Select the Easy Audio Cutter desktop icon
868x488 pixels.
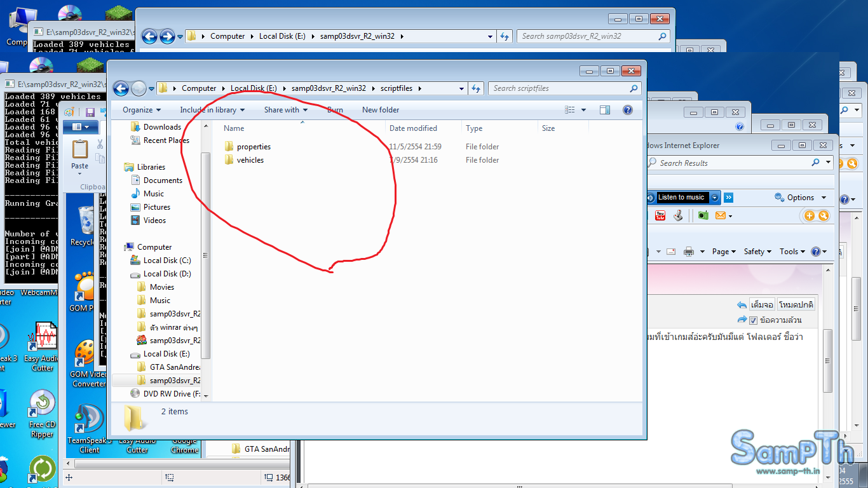pos(43,347)
